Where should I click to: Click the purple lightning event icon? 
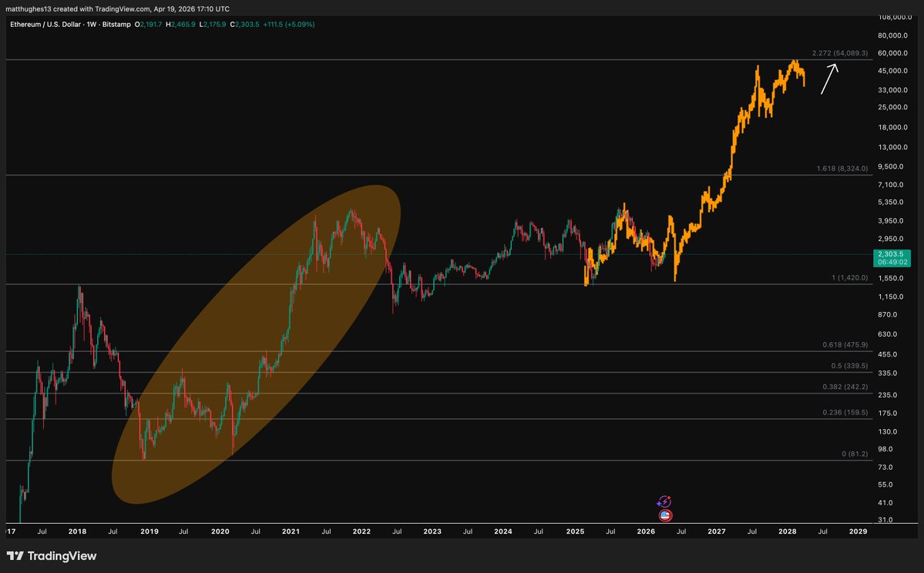pos(664,501)
